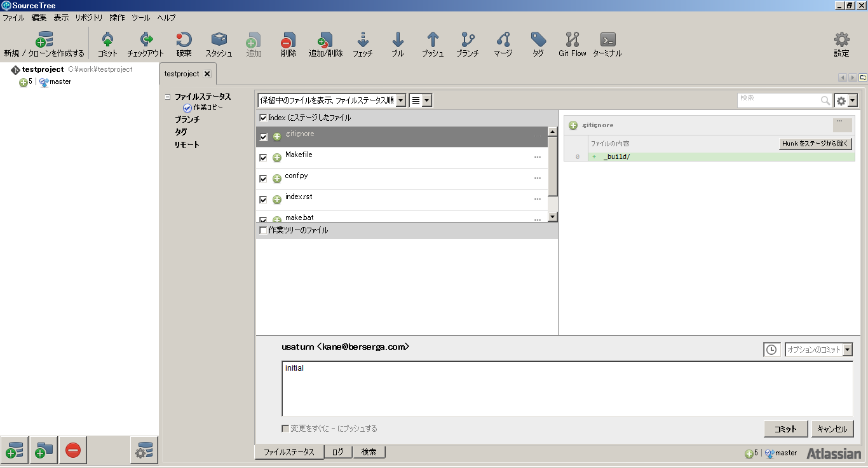Open the Branch tool
This screenshot has height=468, width=868.
pyautogui.click(x=468, y=45)
